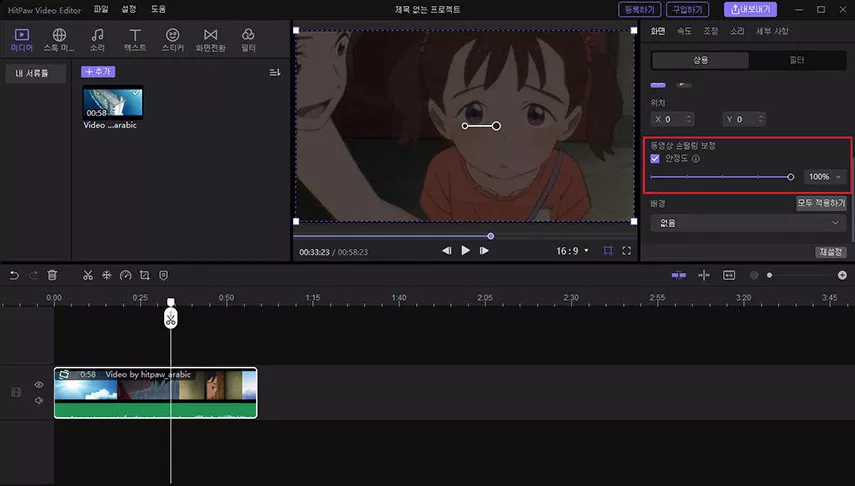Add a marker with the shield icon

coord(164,275)
